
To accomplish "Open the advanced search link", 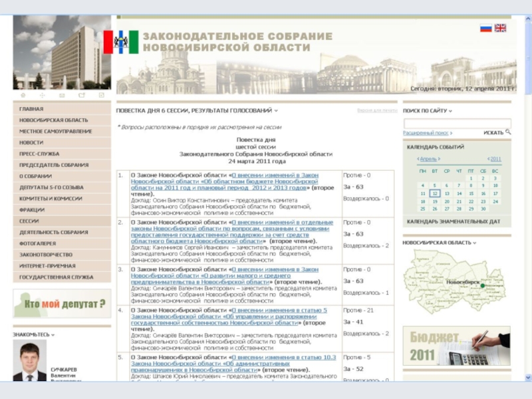I will pos(426,132).
